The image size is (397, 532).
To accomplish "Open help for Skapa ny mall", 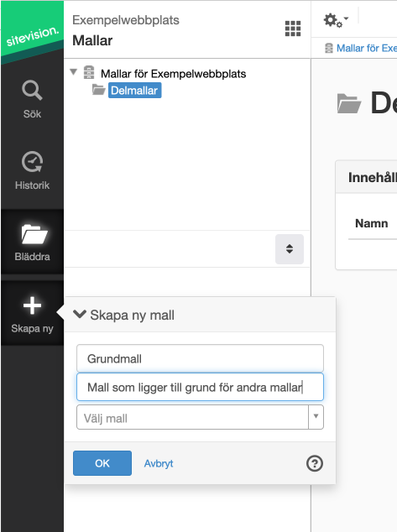I will [x=315, y=463].
